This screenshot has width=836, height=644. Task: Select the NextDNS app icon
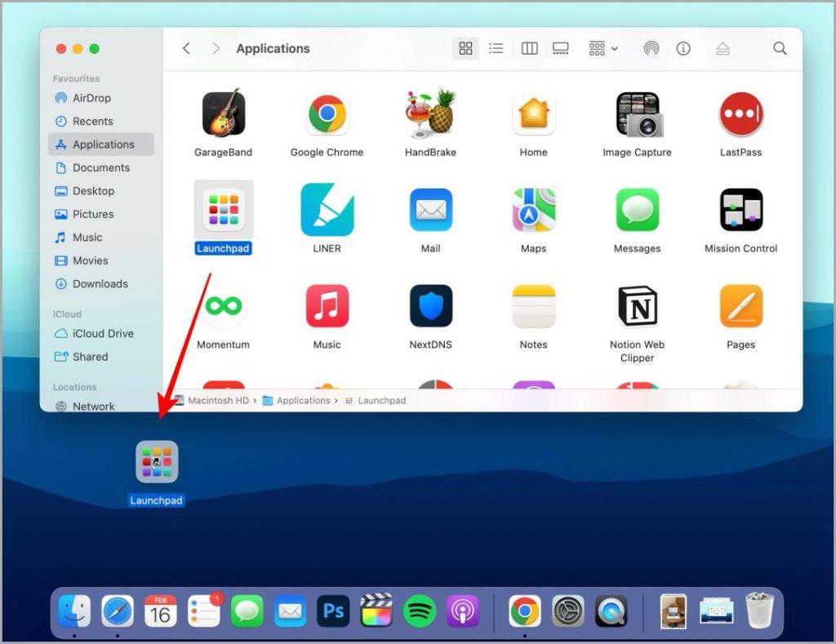(x=431, y=306)
